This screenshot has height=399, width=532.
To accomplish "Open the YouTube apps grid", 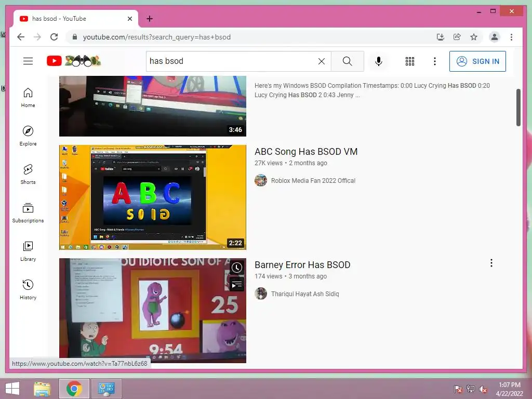I will point(409,61).
